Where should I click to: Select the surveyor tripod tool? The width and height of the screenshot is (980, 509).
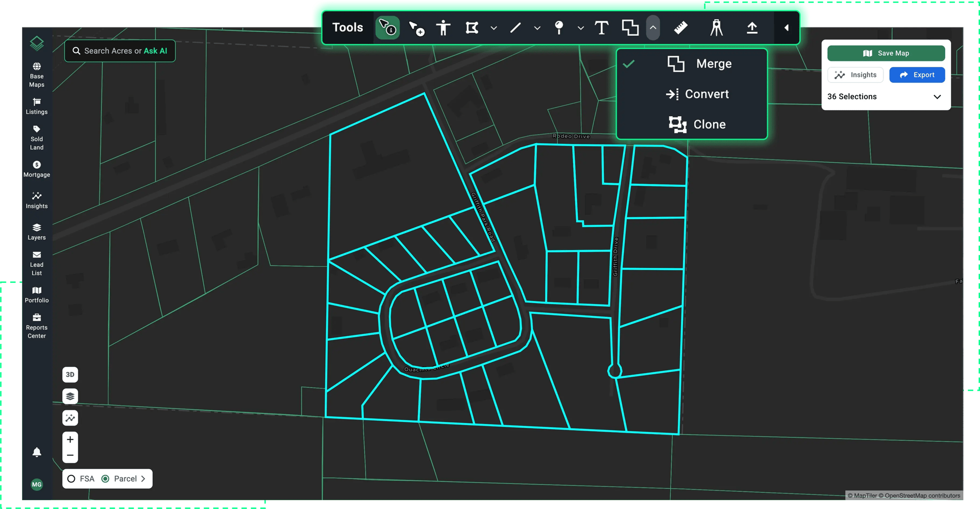pos(716,28)
